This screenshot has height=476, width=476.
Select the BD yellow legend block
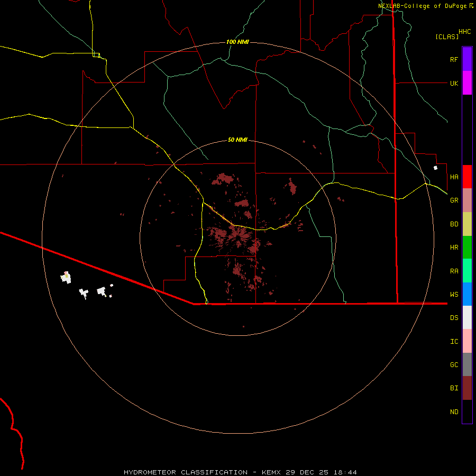click(467, 224)
